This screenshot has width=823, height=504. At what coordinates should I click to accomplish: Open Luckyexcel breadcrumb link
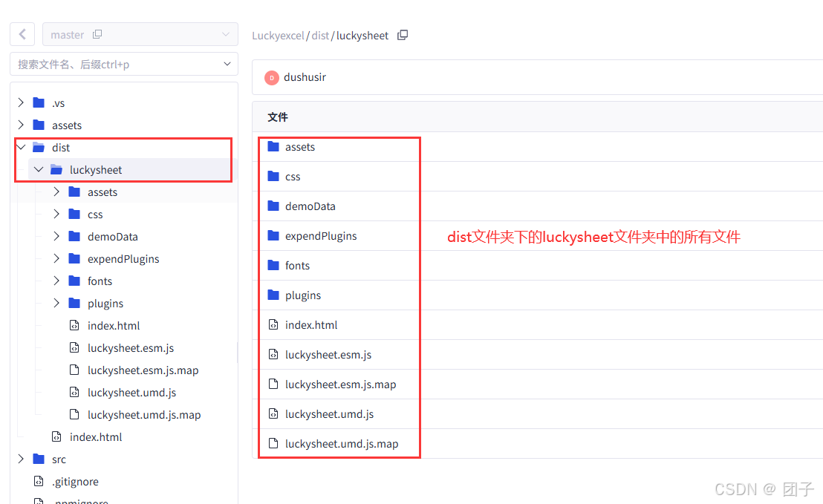pyautogui.click(x=278, y=36)
